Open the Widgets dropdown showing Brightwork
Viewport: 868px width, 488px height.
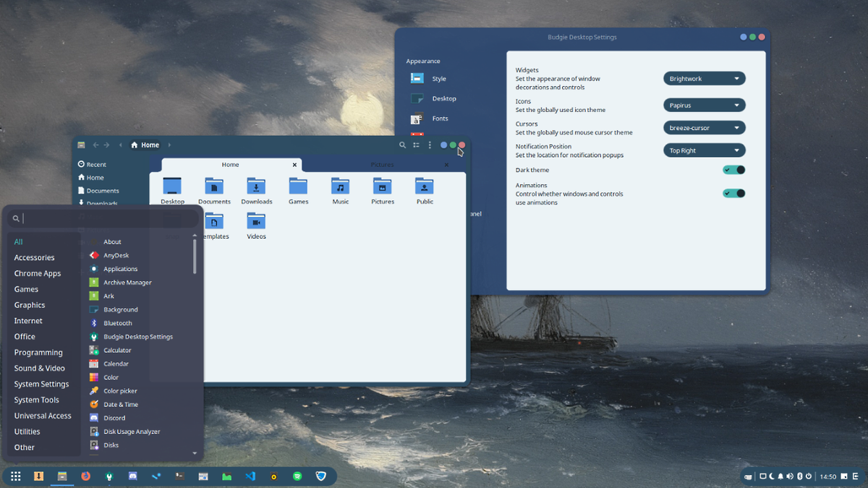pyautogui.click(x=704, y=78)
